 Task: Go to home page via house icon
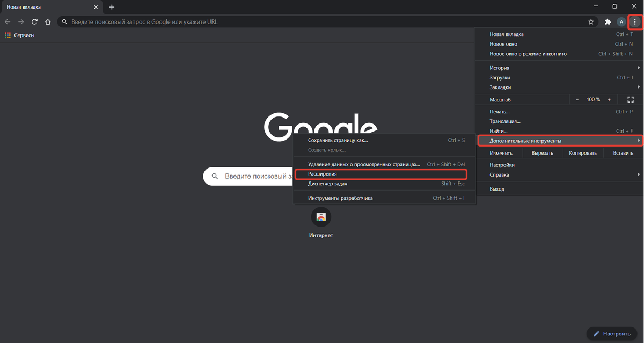click(x=48, y=22)
